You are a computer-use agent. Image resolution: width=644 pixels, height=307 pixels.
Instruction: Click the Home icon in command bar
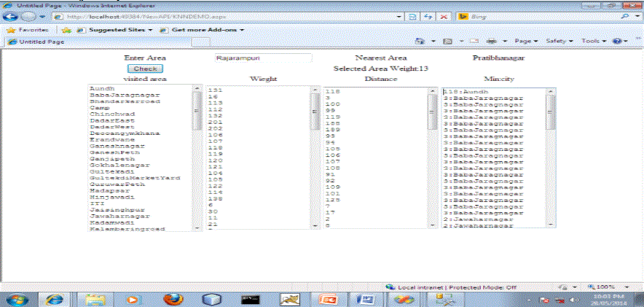[x=421, y=42]
